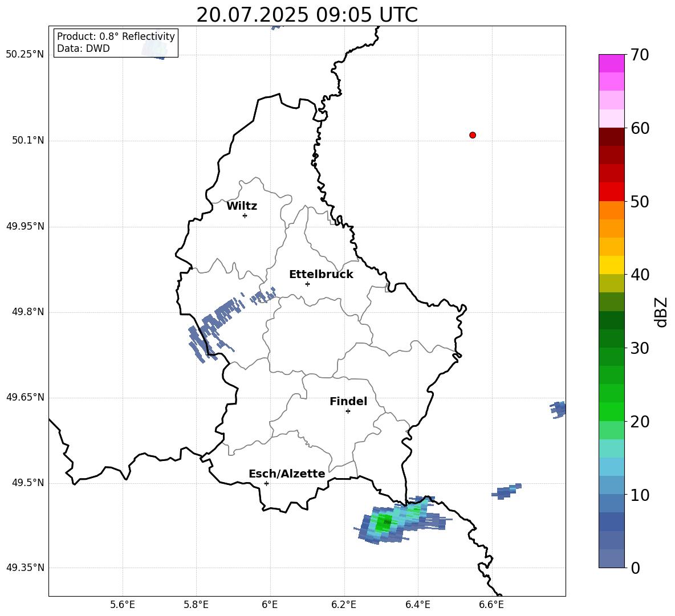This screenshot has height=616, width=675.
Task: Click the 6.6°E longitude label
Action: click(x=491, y=605)
